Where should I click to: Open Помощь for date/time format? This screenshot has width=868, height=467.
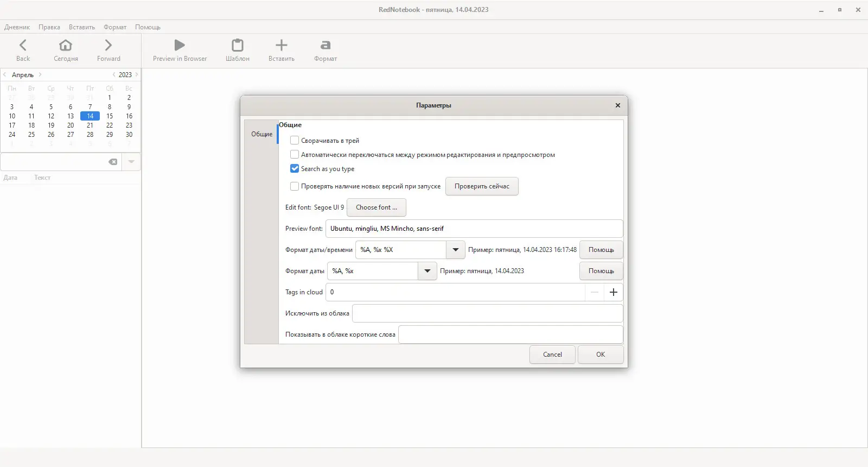coord(601,250)
